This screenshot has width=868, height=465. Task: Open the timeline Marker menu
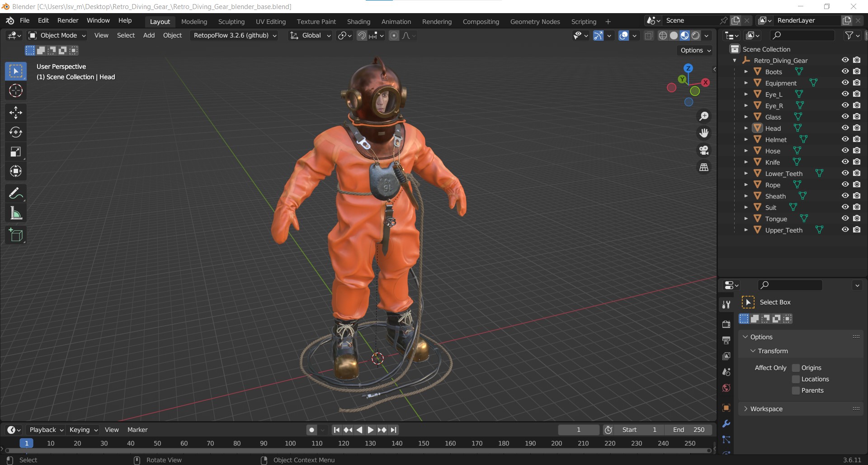coord(137,430)
